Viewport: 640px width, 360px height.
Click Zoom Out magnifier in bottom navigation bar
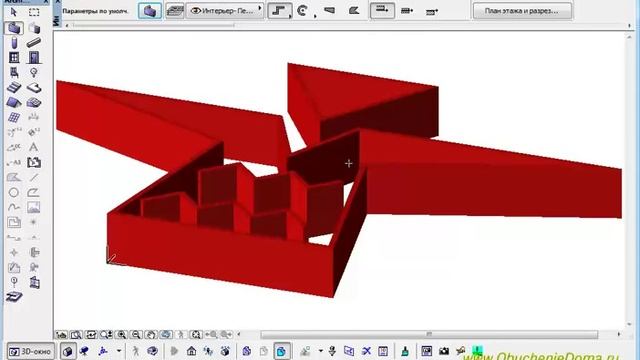(x=136, y=335)
